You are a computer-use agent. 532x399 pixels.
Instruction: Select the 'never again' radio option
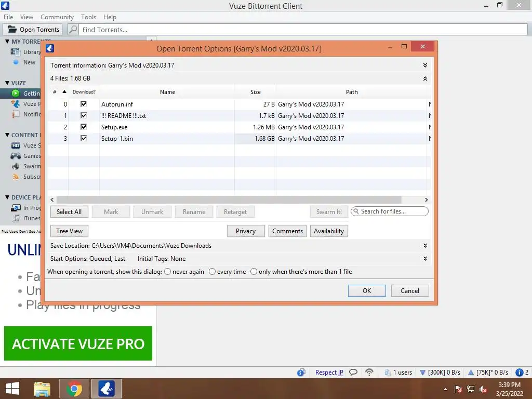pyautogui.click(x=168, y=272)
